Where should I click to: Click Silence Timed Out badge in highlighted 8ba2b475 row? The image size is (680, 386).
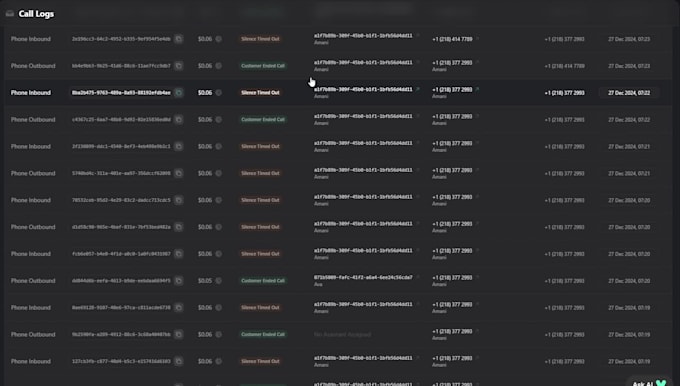(260, 93)
